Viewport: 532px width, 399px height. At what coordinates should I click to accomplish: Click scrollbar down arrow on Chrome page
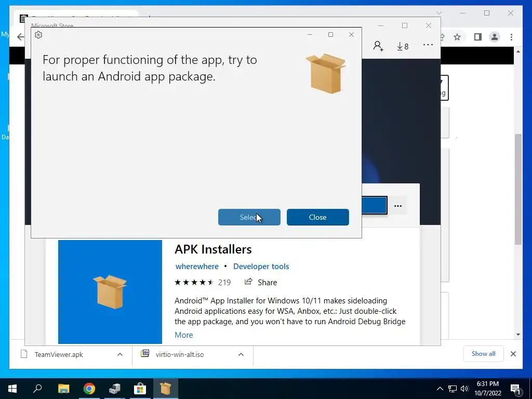point(518,335)
